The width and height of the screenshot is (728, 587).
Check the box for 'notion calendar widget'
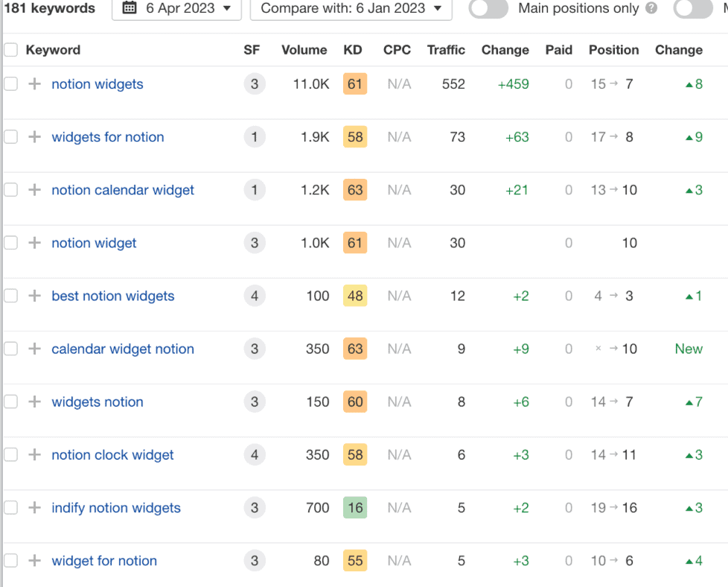[x=10, y=190]
